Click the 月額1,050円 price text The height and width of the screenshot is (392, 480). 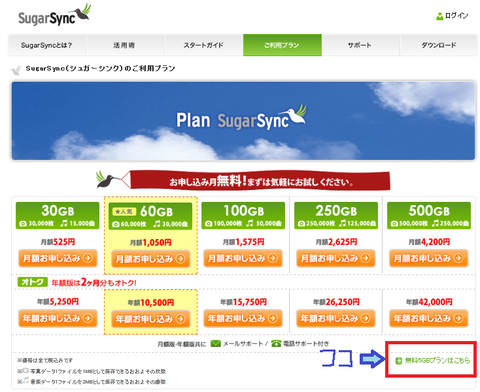151,242
